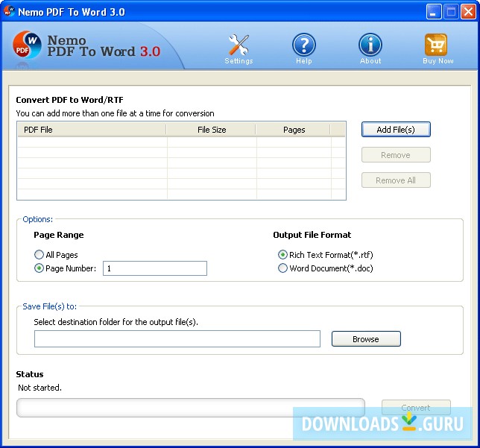This screenshot has width=480, height=448.
Task: Minimize the Nemo PDF To Word window
Action: [434, 12]
